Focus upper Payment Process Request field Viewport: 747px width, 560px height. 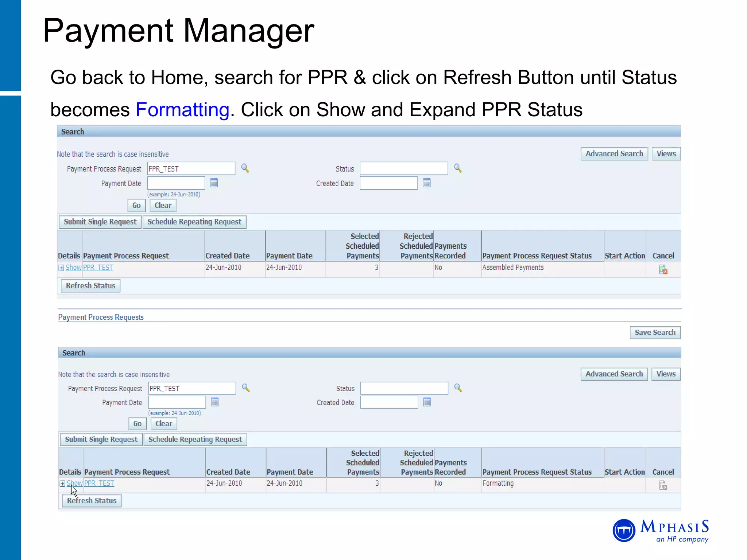(191, 168)
